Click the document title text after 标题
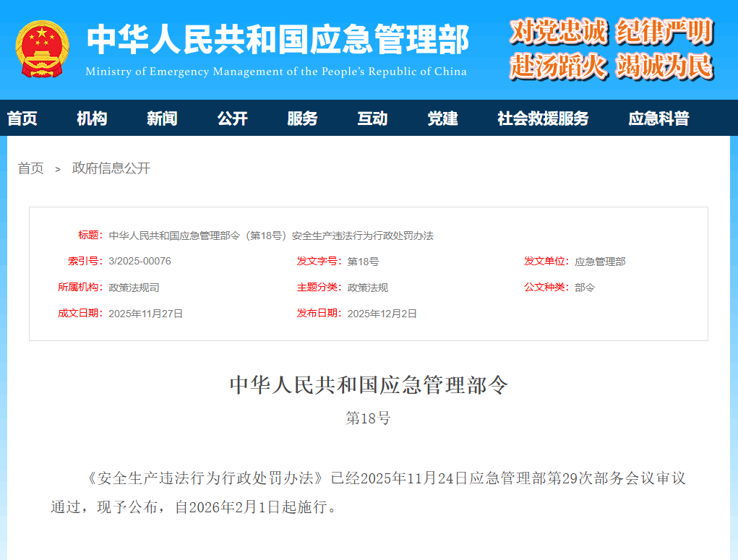 click(271, 236)
